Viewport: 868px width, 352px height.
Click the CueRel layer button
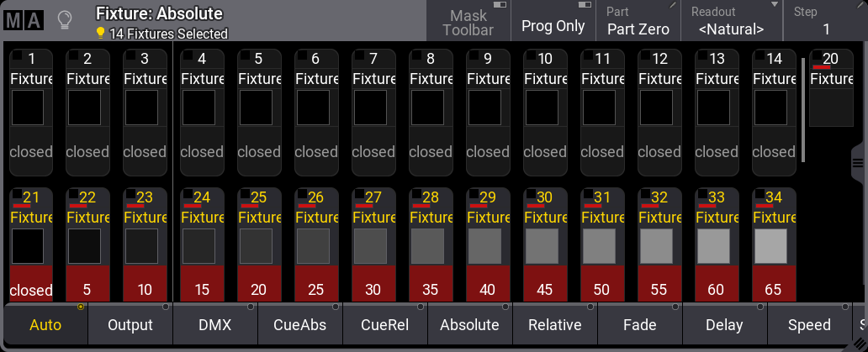click(x=384, y=324)
